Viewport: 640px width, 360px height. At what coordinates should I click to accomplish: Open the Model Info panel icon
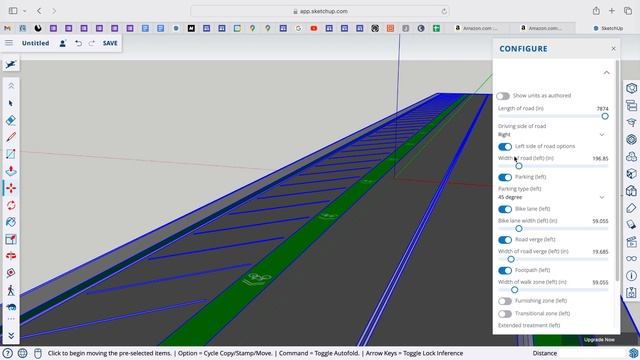pos(631,276)
